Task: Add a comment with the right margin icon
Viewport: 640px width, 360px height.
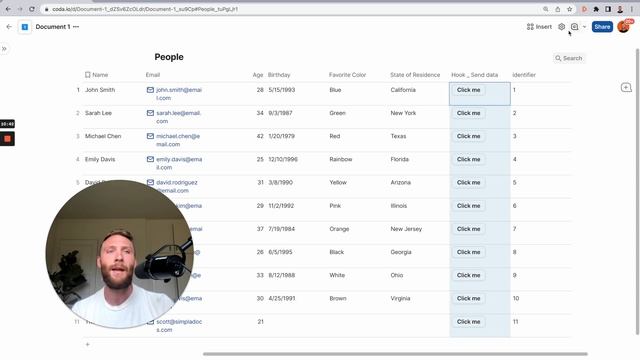Action: (626, 87)
